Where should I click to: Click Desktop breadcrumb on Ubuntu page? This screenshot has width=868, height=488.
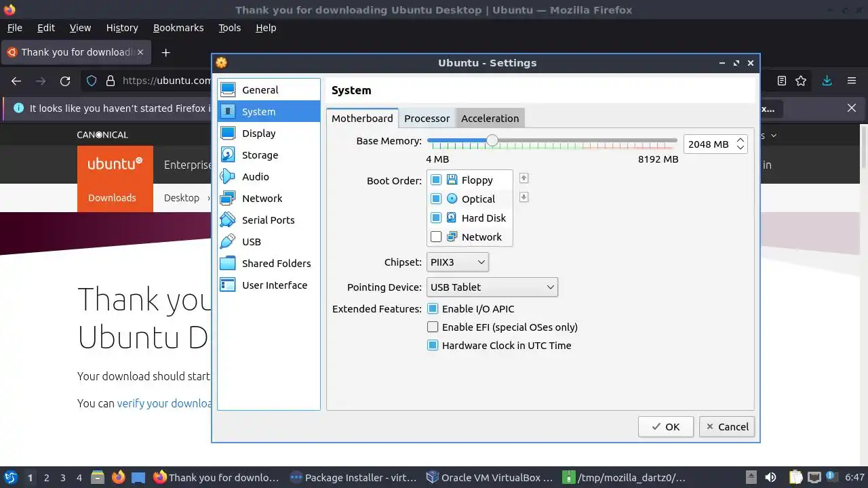tap(182, 198)
